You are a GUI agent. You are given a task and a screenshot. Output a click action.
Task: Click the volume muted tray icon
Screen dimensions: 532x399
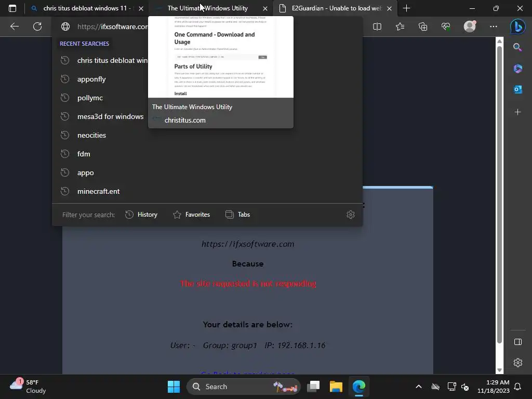click(x=465, y=387)
